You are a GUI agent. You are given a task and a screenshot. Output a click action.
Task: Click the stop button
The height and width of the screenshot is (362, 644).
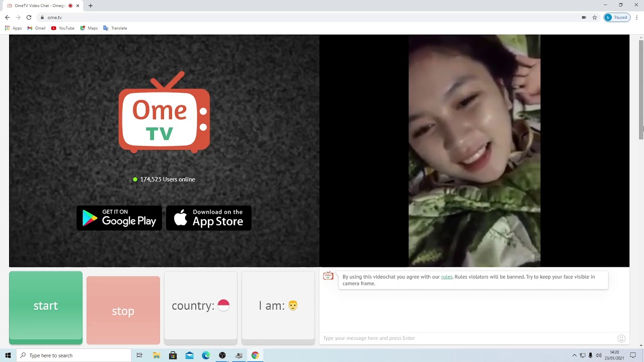pos(123,311)
